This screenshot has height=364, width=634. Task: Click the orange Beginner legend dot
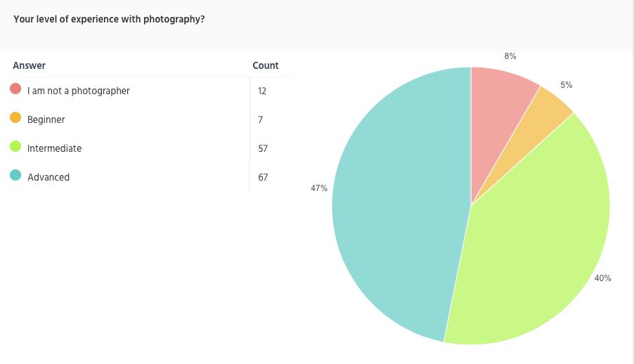15,117
